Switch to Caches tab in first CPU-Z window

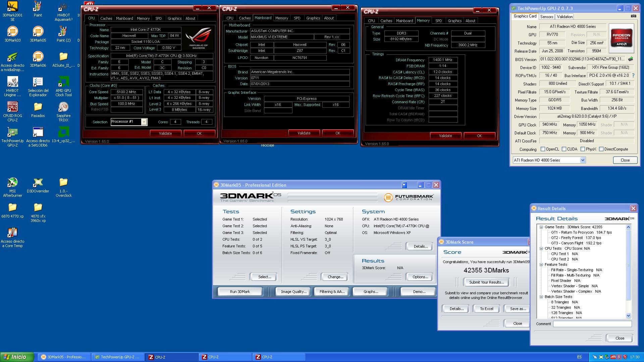[x=106, y=18]
